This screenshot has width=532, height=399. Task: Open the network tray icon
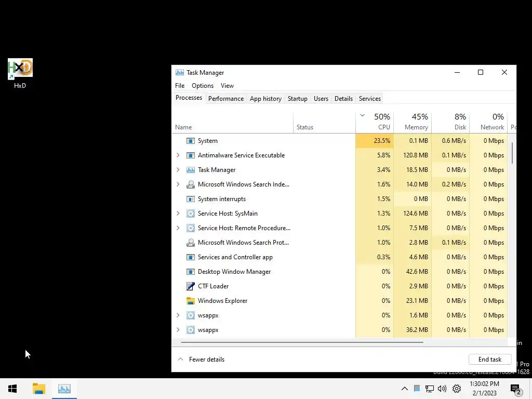[430, 389]
